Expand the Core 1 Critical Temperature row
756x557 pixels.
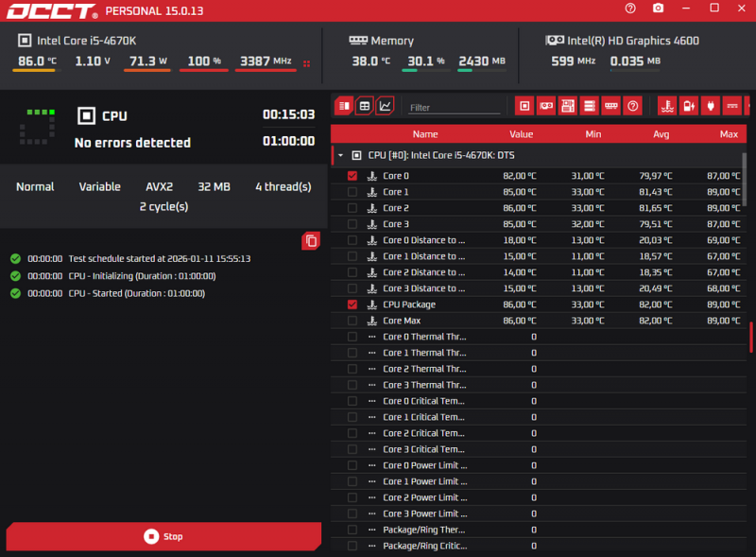tap(371, 417)
